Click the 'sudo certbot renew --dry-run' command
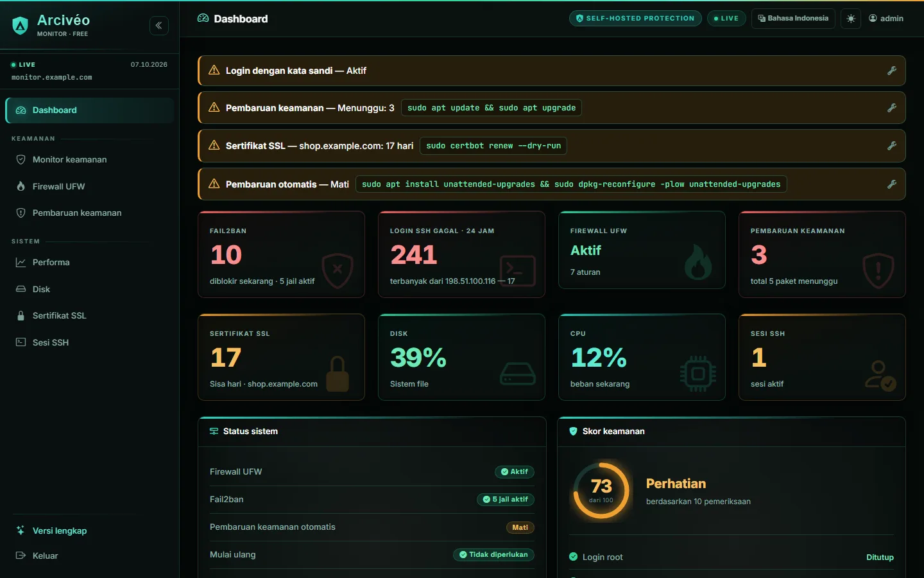Viewport: 924px width, 578px height. tap(493, 146)
